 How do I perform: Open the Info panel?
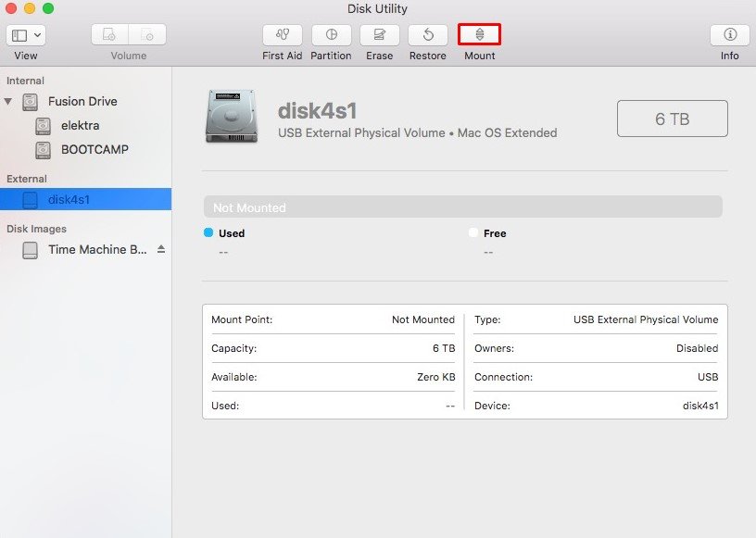click(729, 35)
